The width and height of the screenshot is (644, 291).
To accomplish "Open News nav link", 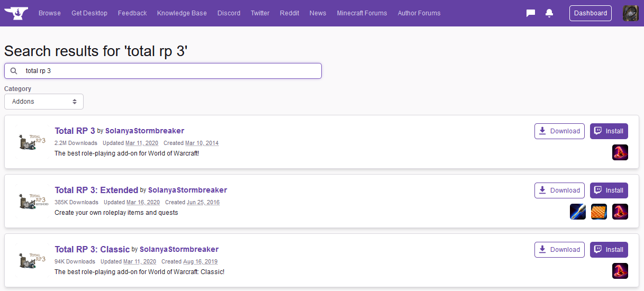I will coord(318,13).
